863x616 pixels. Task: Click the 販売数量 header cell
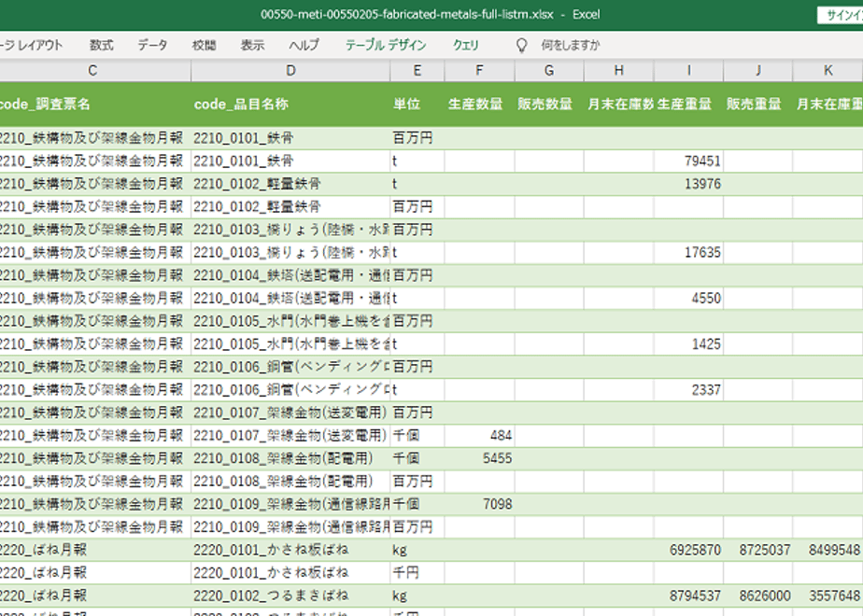549,104
